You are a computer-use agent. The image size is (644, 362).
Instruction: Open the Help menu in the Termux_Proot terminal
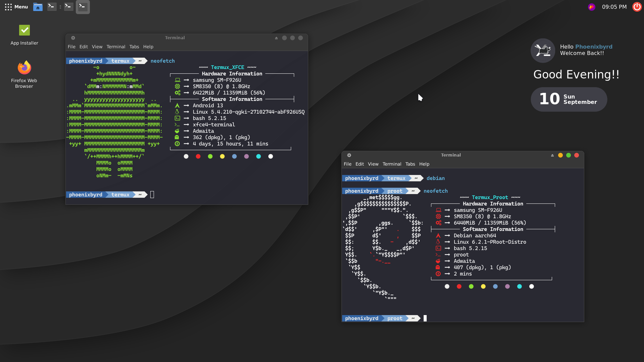tap(424, 164)
